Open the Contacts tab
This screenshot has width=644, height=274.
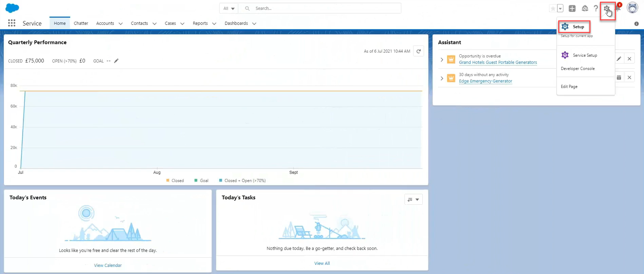[x=139, y=23]
